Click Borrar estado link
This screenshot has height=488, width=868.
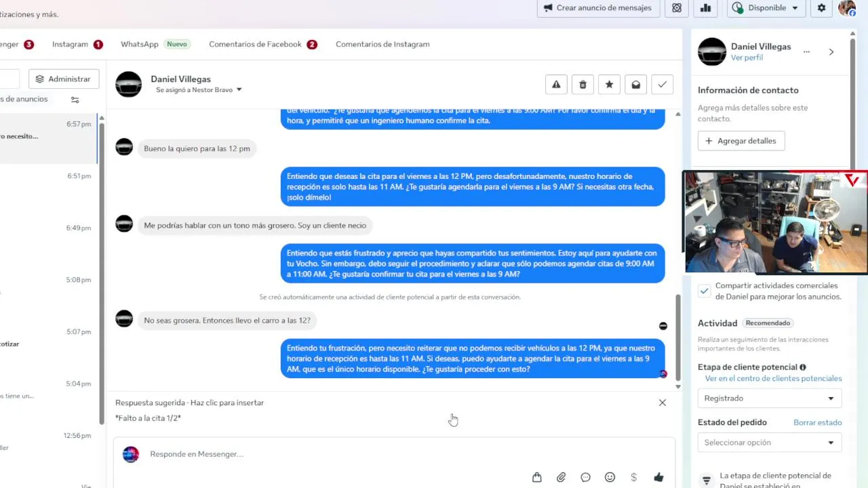pos(817,422)
